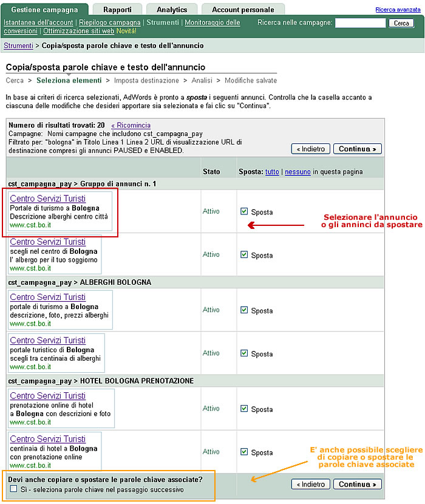Uncheck Sposta for 'Portale di turismo a Bologna' ad
425x504 pixels.
point(244,211)
